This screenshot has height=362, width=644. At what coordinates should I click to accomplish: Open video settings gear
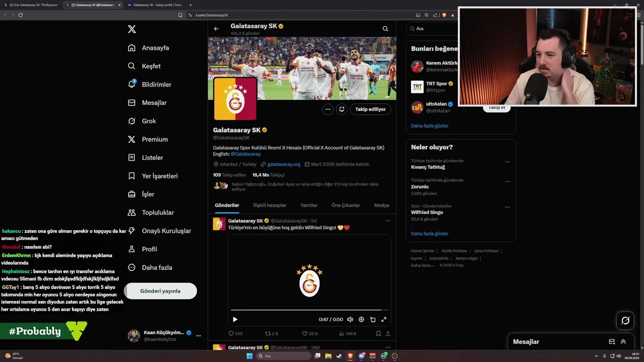361,319
